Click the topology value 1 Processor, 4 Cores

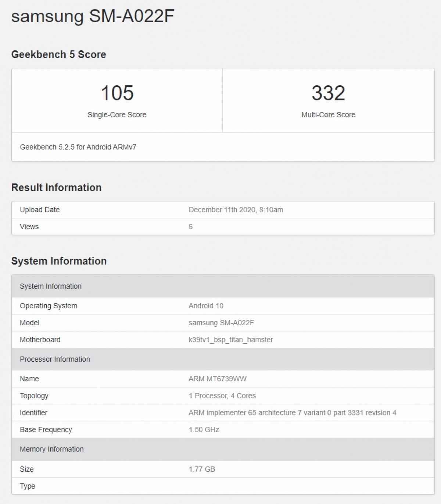[222, 395]
